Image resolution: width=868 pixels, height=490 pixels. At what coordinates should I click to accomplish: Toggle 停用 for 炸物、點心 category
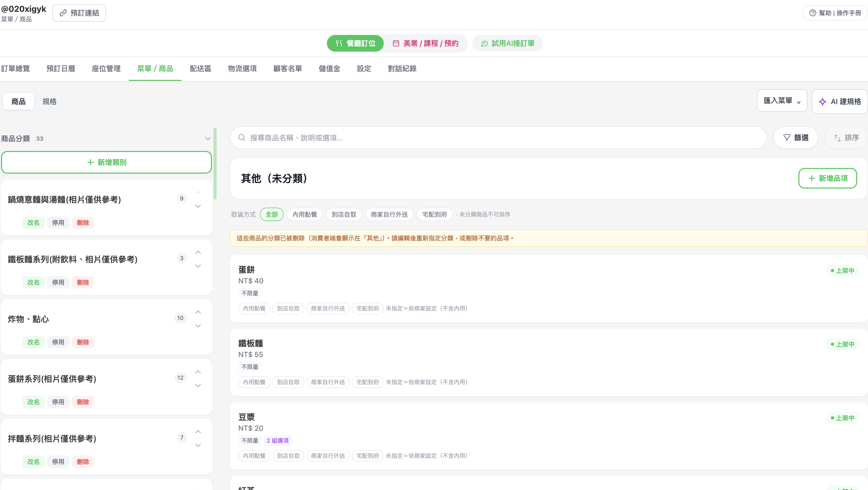tap(58, 342)
